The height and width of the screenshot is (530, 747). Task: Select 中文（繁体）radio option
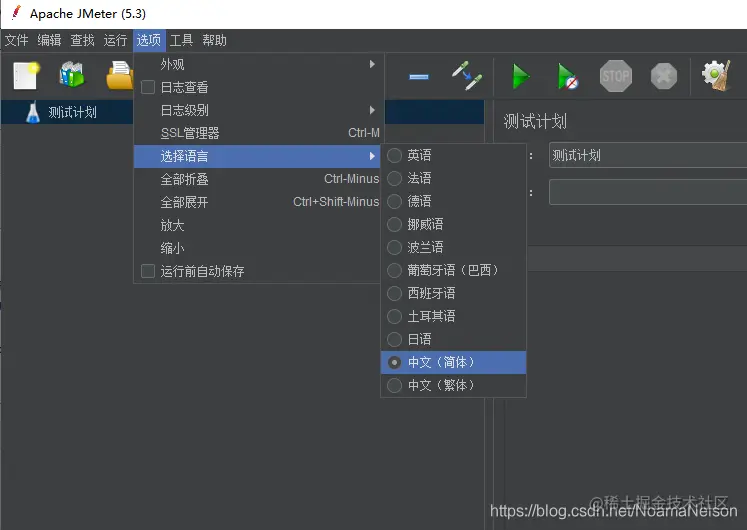[454, 385]
